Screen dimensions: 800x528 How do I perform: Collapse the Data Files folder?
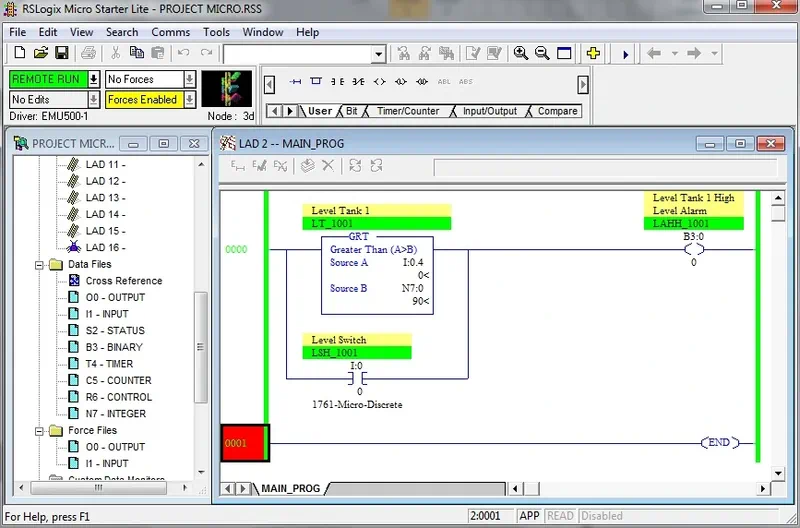coord(39,265)
